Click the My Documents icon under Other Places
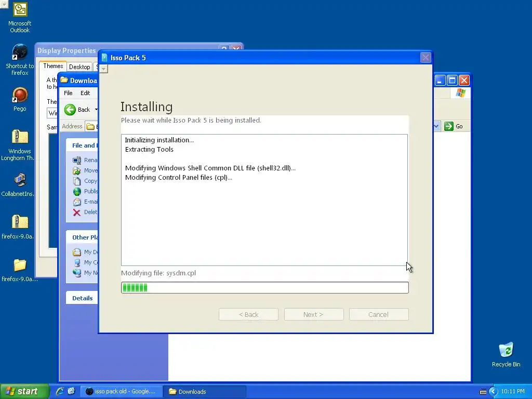The width and height of the screenshot is (532, 399). point(77,252)
